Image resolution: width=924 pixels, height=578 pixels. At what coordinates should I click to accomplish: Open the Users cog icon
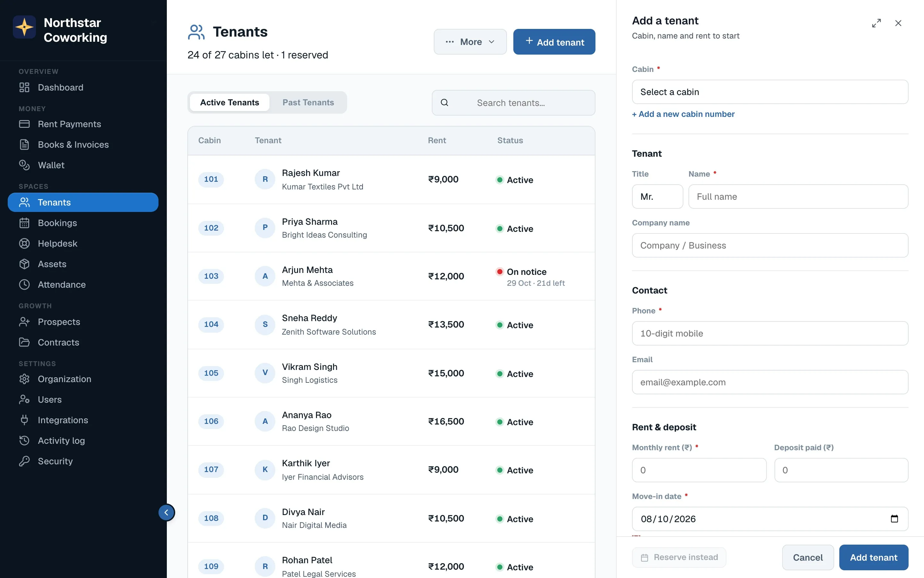coord(24,400)
